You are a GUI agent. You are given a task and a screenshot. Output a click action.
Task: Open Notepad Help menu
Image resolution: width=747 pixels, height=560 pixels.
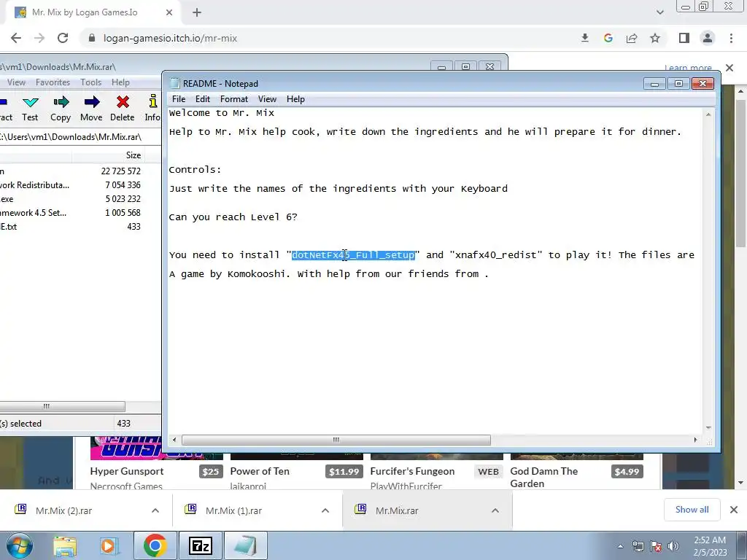tap(295, 99)
